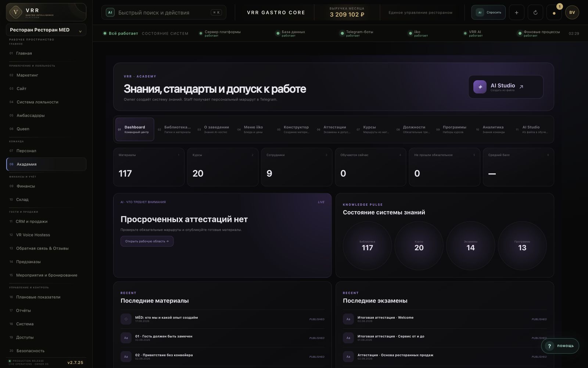This screenshot has width=588, height=368.
Task: Click the green Всё работает status dot
Action: (x=105, y=33)
